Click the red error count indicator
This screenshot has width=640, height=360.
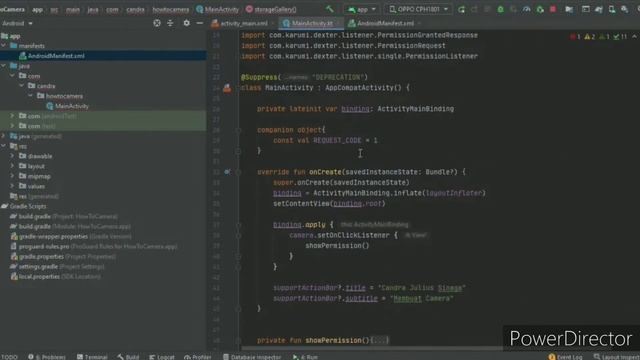point(575,37)
